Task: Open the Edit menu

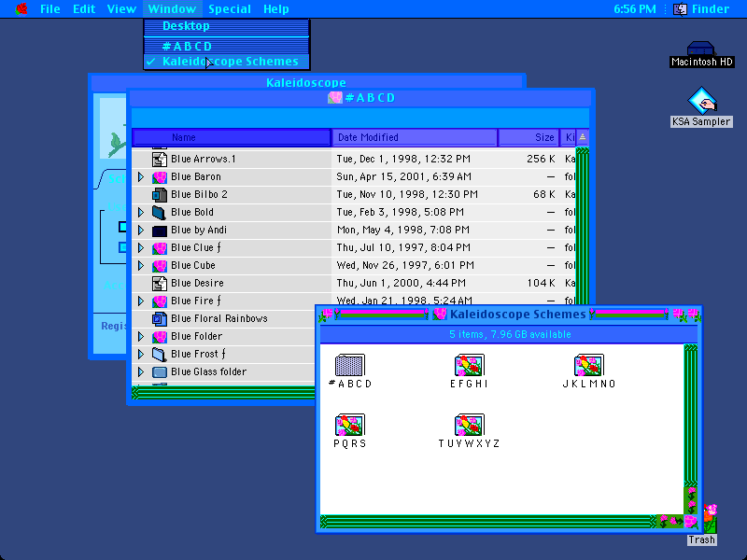Action: [84, 9]
